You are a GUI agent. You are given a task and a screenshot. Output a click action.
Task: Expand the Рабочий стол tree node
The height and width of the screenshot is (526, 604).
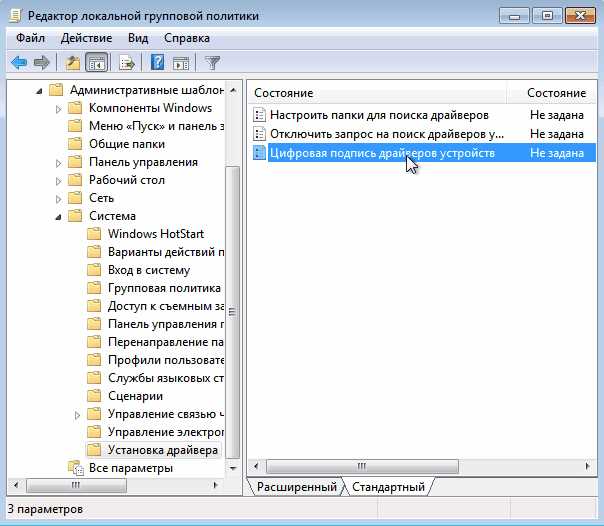tap(58, 181)
